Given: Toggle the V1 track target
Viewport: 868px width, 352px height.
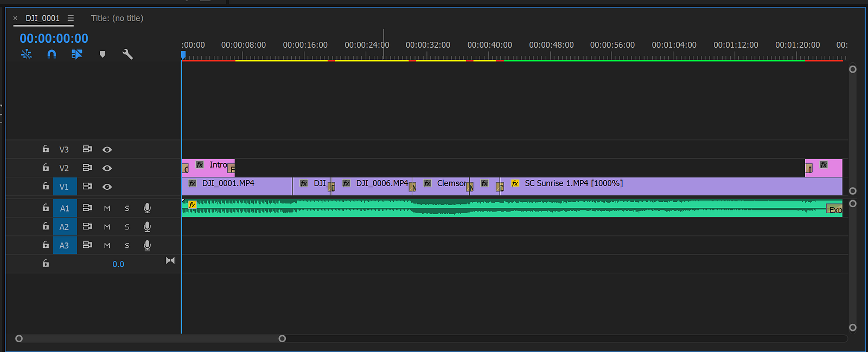Looking at the screenshot, I should point(64,187).
